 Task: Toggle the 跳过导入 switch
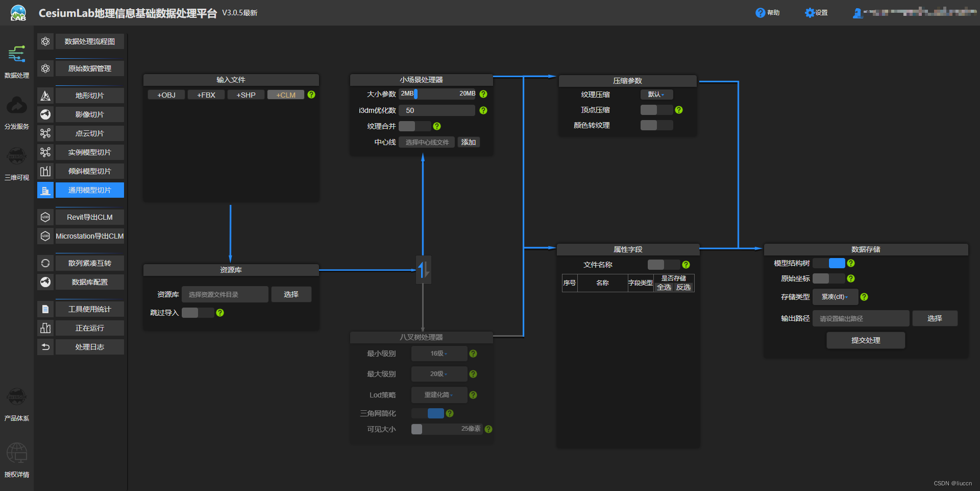pyautogui.click(x=198, y=313)
